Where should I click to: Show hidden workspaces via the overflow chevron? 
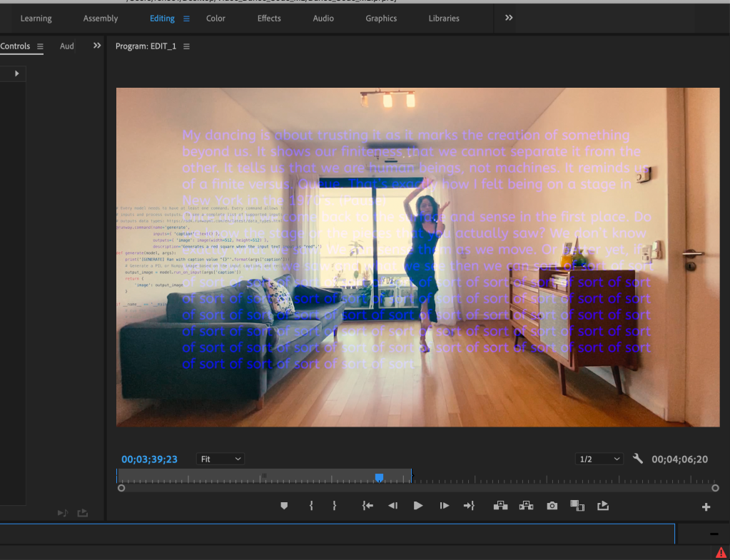pyautogui.click(x=509, y=18)
